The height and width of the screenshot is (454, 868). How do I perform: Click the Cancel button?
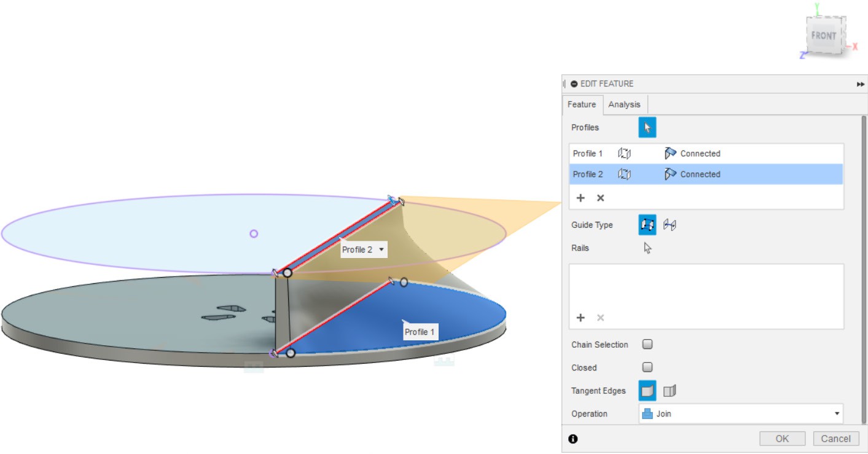(x=835, y=439)
